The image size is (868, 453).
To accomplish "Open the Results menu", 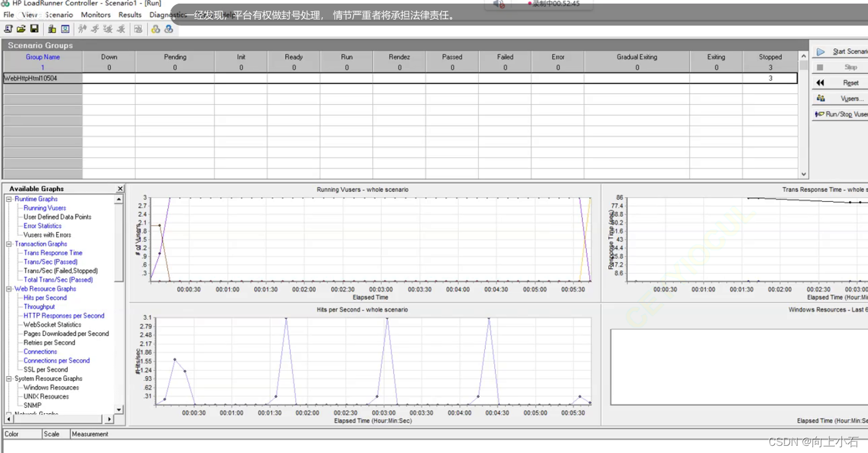I will coord(130,15).
